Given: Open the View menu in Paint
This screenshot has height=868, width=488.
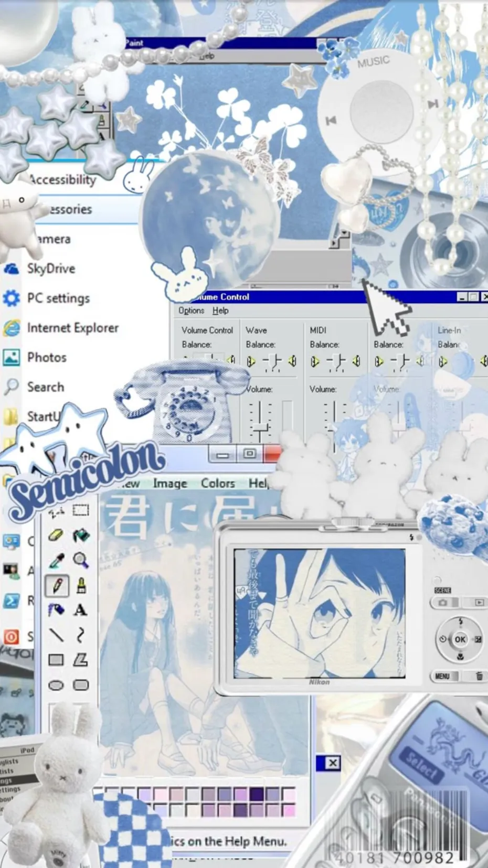Looking at the screenshot, I should point(130,483).
